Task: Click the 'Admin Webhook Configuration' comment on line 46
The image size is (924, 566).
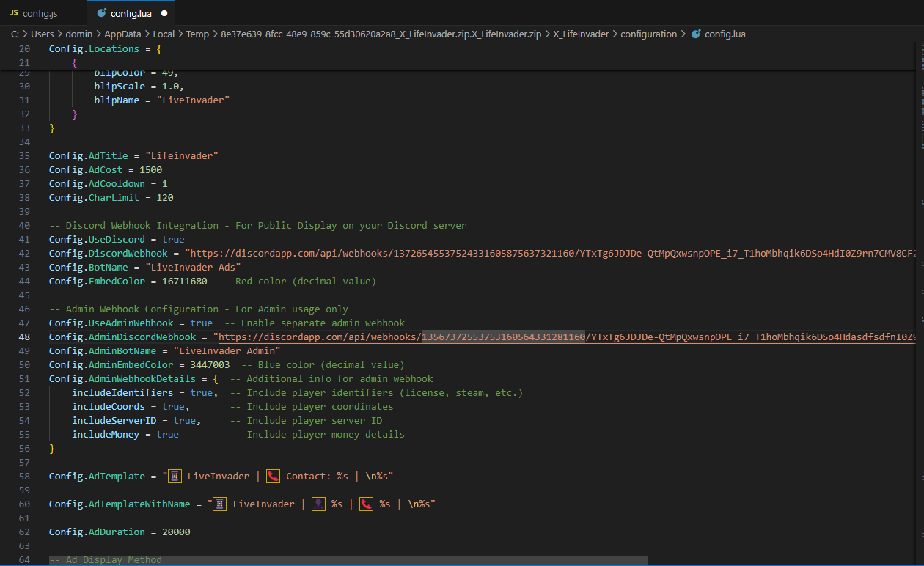Action: [x=199, y=309]
